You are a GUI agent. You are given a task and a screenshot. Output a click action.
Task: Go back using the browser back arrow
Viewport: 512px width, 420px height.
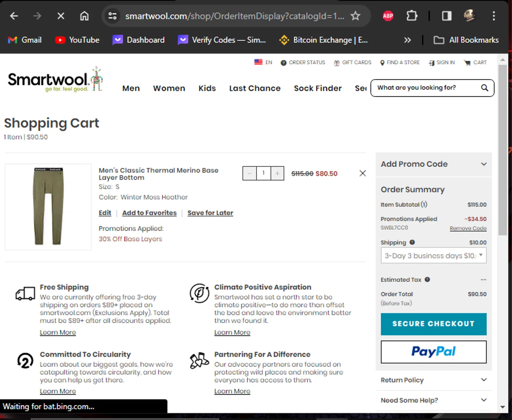[x=14, y=16]
